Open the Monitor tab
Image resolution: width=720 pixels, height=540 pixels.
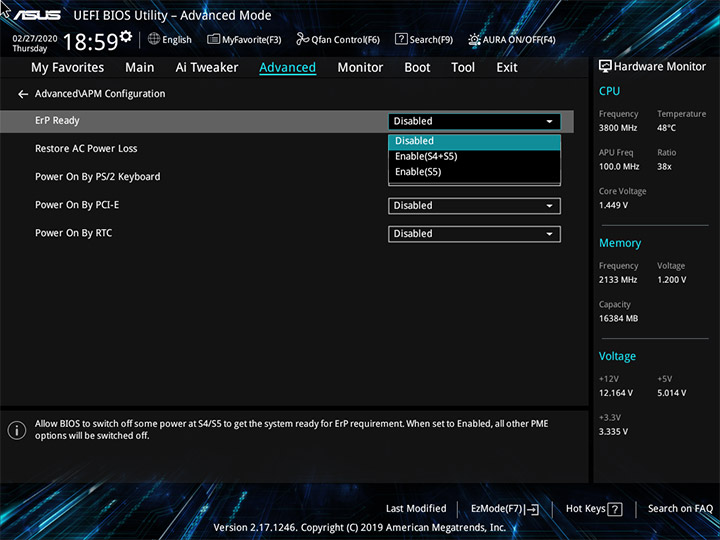360,68
